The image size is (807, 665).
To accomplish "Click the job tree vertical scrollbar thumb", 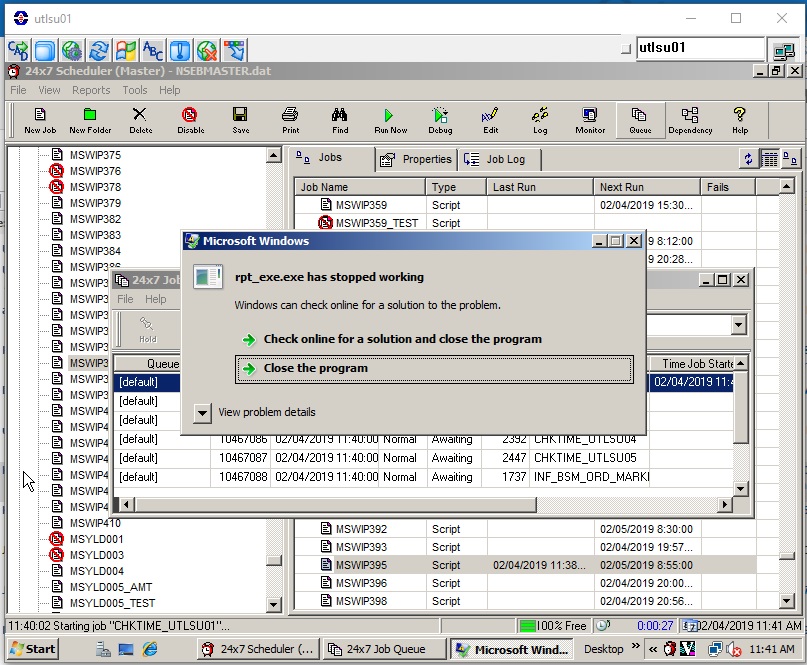I will [x=274, y=560].
